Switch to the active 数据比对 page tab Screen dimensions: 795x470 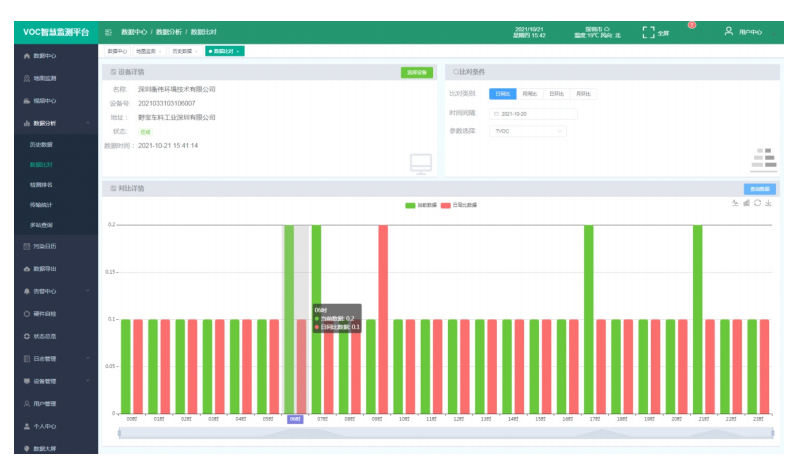click(225, 51)
